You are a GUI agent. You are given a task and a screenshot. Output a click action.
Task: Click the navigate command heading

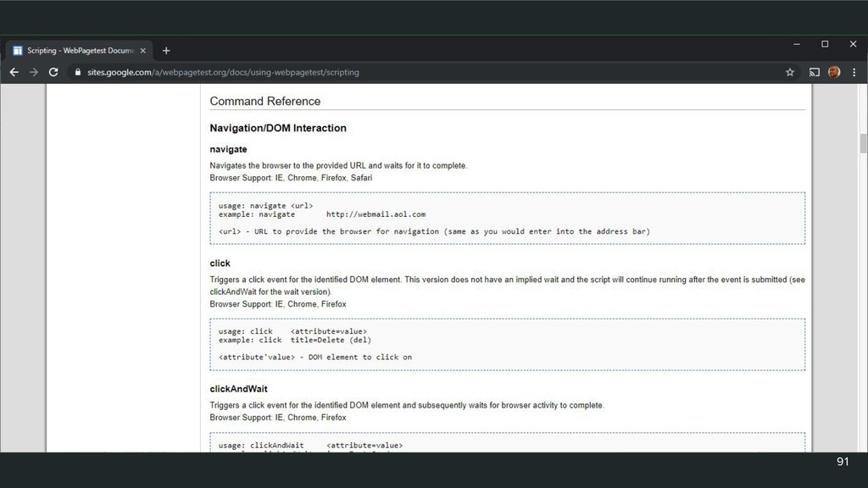point(228,149)
